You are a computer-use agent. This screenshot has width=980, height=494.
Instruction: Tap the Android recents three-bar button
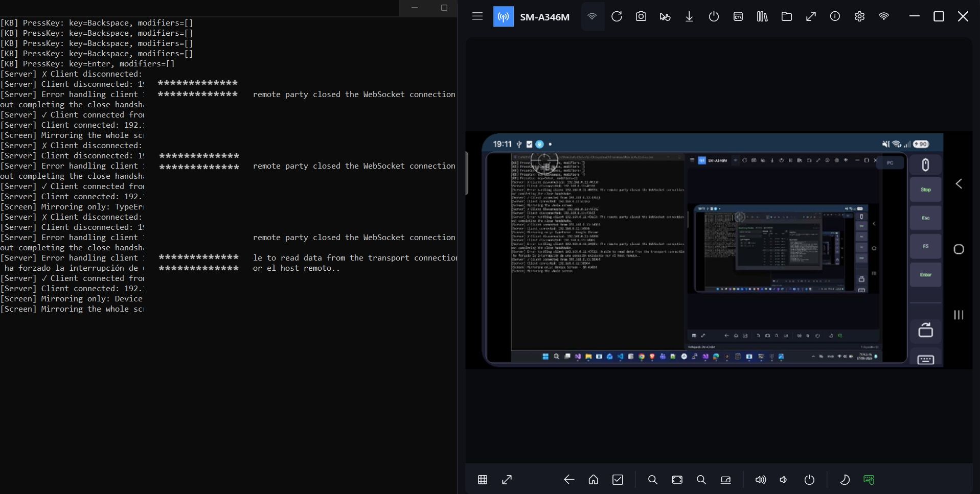pyautogui.click(x=959, y=315)
